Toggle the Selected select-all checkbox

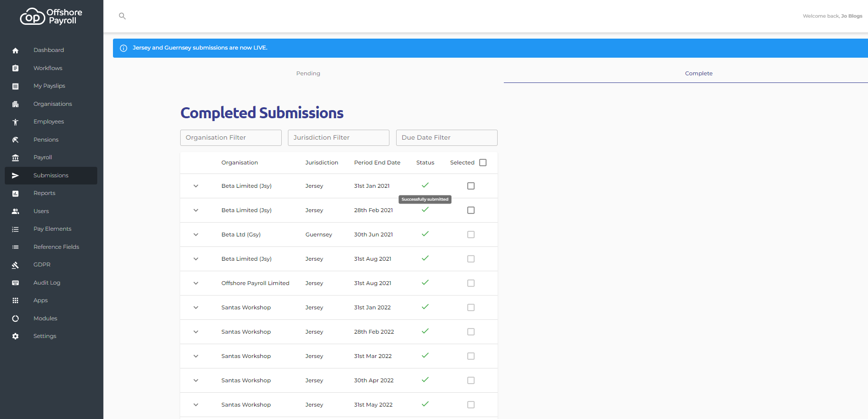[483, 163]
